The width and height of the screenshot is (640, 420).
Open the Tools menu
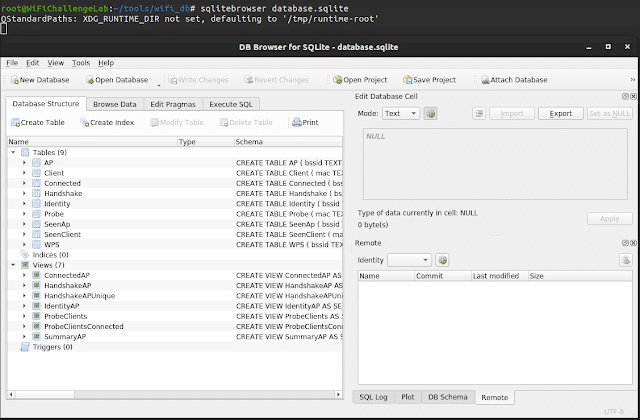(81, 62)
